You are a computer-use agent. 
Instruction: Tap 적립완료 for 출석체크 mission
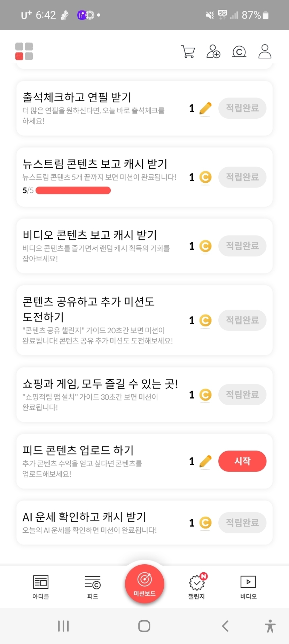click(x=242, y=108)
